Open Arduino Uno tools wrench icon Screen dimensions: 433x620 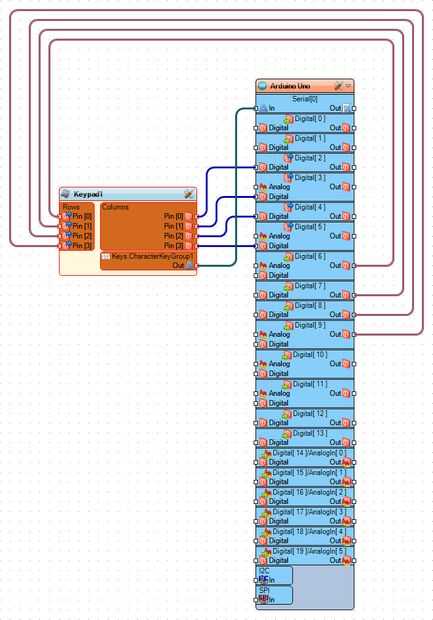coord(338,85)
